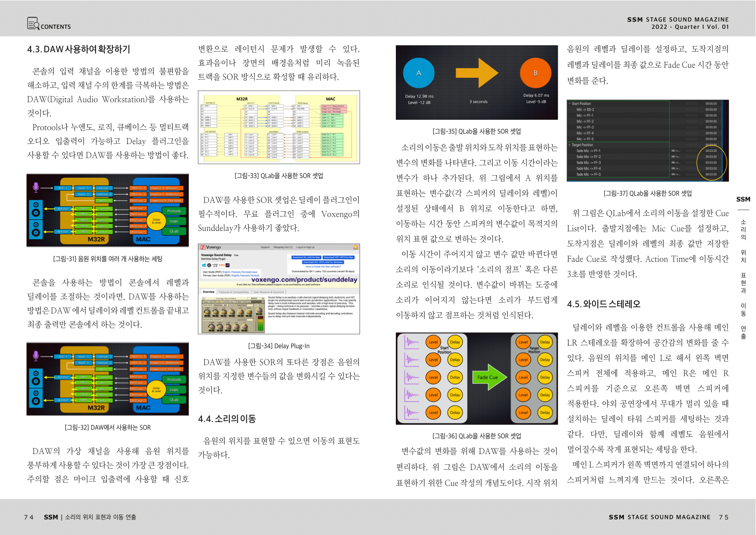Click the QLab box in figure 32

point(174,400)
